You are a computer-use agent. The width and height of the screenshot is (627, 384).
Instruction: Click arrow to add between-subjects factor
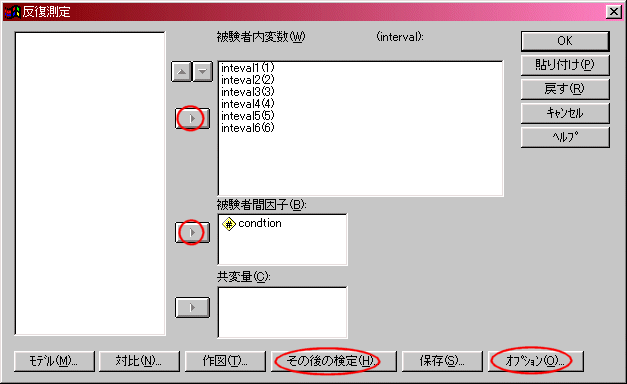[x=192, y=232]
